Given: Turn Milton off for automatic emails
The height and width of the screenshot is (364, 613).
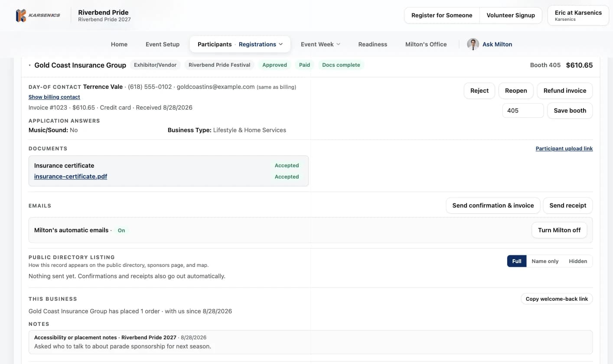Looking at the screenshot, I should click(x=559, y=230).
